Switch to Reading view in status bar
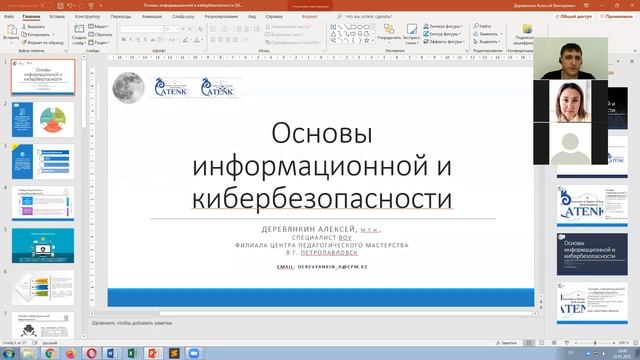The image size is (640, 360). [554, 343]
